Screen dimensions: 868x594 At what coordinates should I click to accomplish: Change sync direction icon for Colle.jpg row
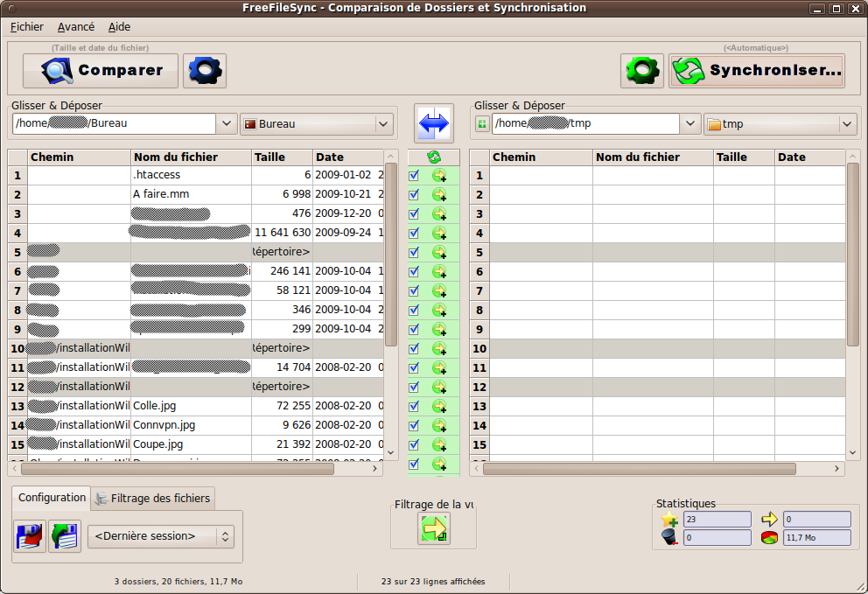coord(439,406)
